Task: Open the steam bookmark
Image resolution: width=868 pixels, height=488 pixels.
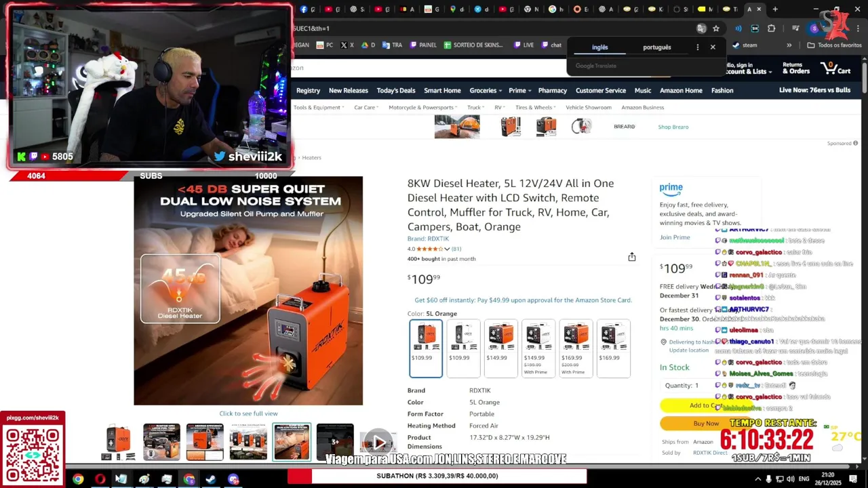Action: pyautogui.click(x=744, y=45)
